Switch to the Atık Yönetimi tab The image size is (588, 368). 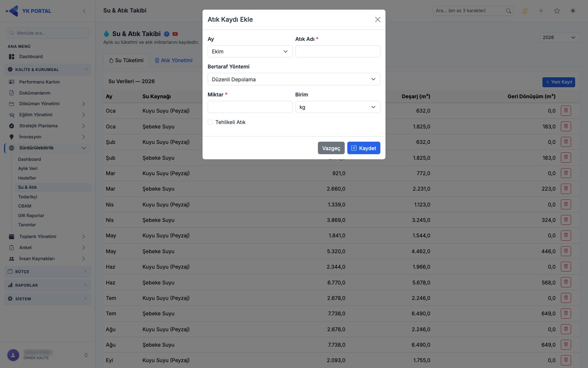coord(173,60)
